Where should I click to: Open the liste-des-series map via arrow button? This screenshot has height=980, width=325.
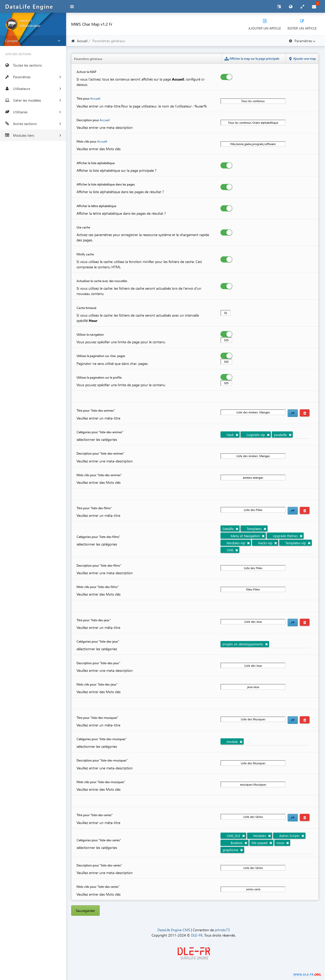click(293, 818)
